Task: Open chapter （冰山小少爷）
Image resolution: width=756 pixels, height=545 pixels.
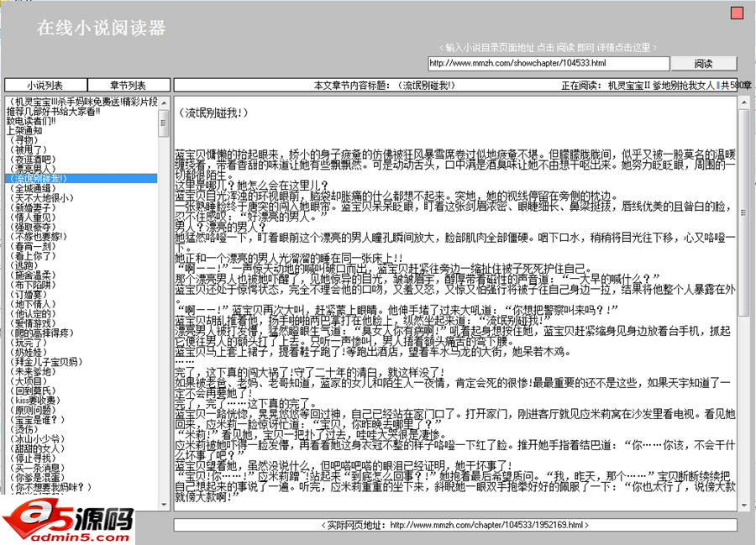Action: click(x=37, y=439)
